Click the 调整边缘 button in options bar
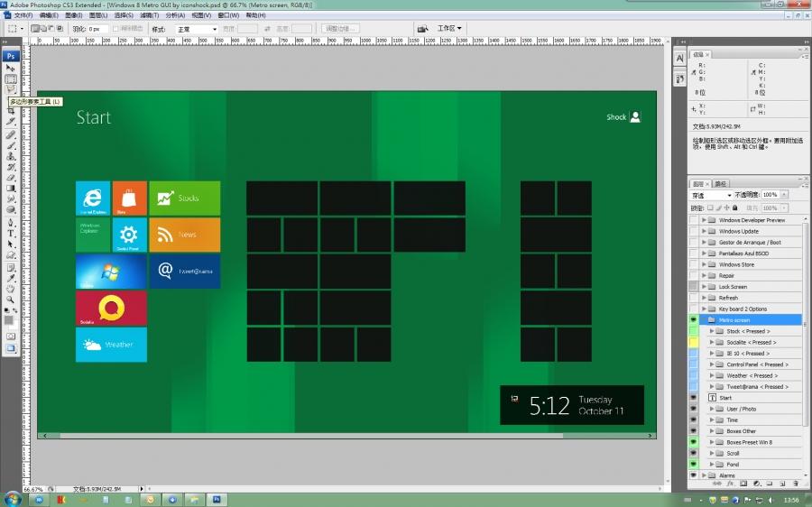 pos(341,29)
